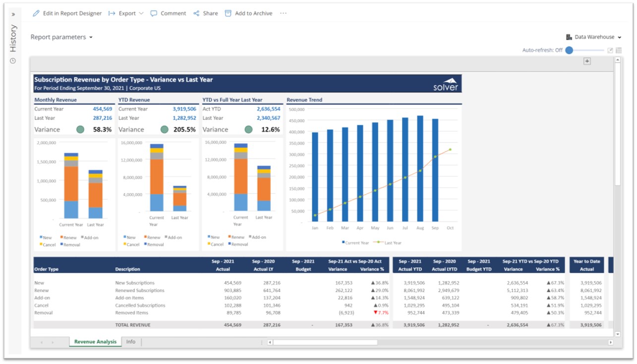Click the horizontal scrollbar right arrow
Screen dimensions: 637x364
pyautogui.click(x=611, y=342)
